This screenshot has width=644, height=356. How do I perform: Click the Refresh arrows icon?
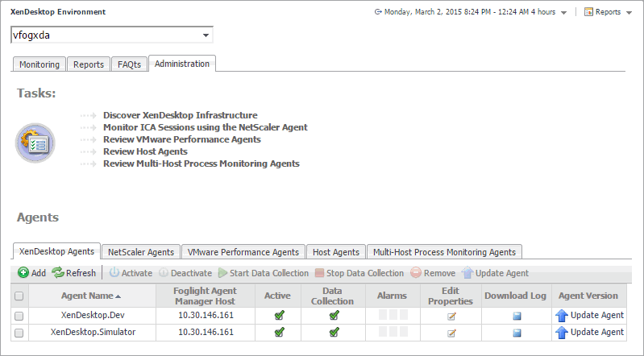pos(58,273)
